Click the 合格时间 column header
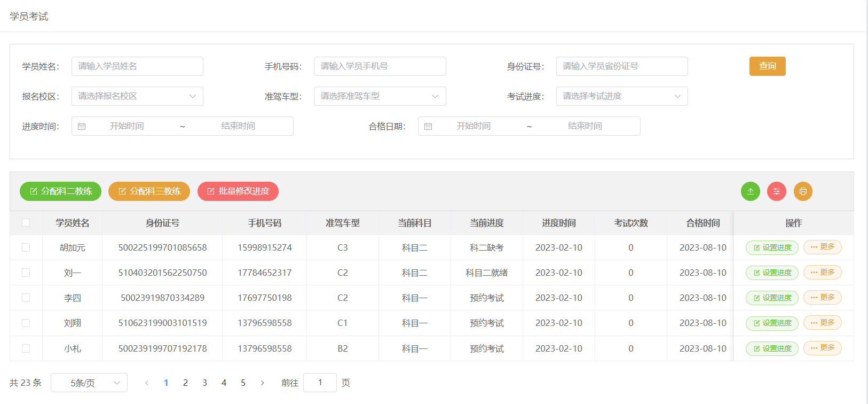The width and height of the screenshot is (868, 404). click(x=703, y=223)
